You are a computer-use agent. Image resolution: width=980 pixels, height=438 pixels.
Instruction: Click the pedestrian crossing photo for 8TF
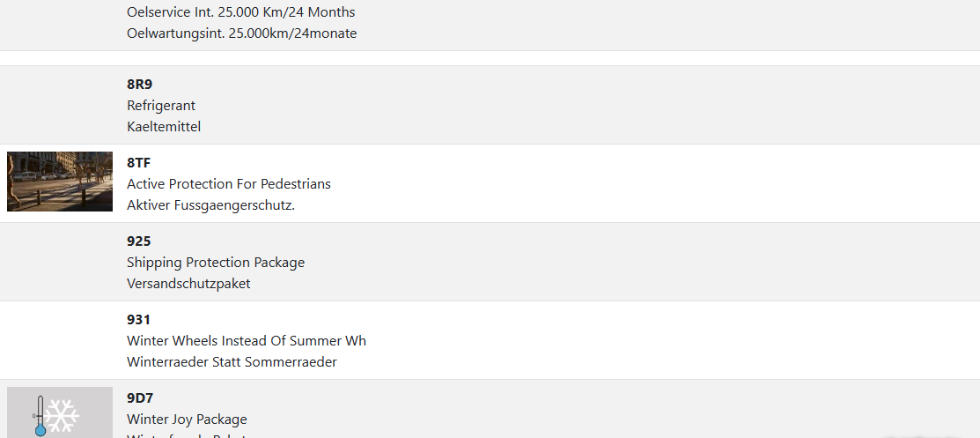pyautogui.click(x=60, y=182)
